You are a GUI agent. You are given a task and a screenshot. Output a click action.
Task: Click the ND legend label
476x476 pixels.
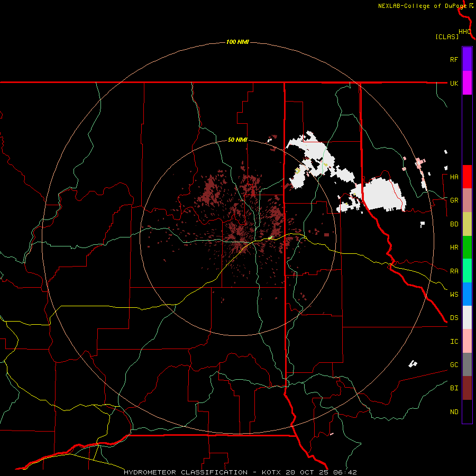point(454,412)
